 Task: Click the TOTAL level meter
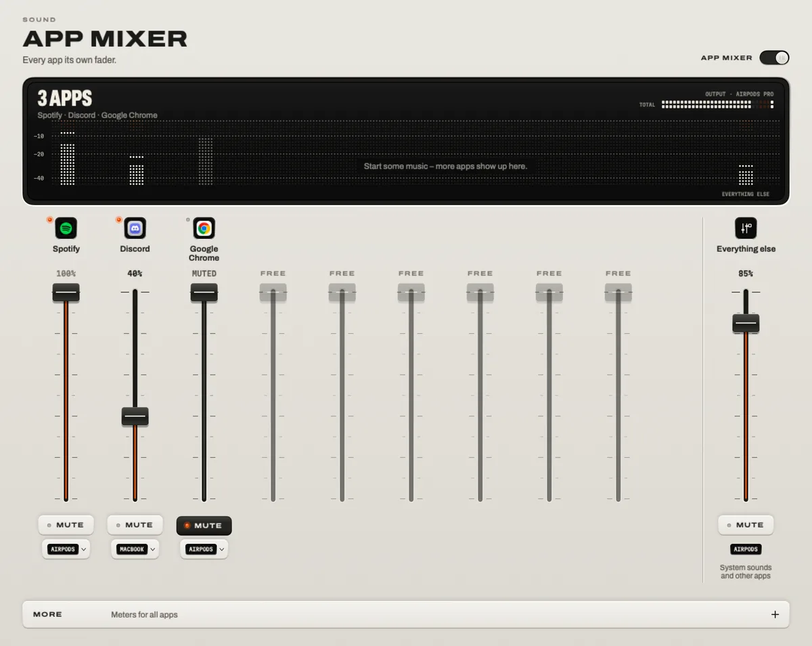[717, 104]
